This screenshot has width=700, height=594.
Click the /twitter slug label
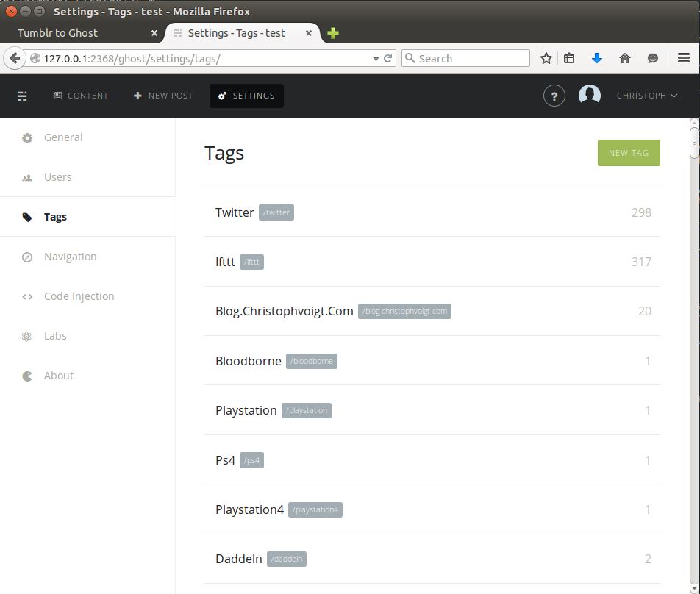[x=276, y=212]
